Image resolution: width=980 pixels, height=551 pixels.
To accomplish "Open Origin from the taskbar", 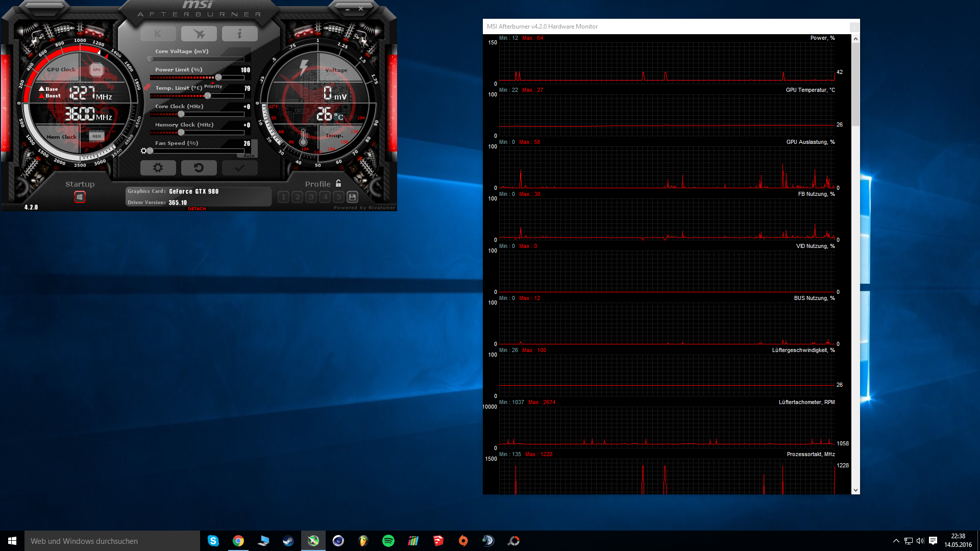I will (x=463, y=541).
